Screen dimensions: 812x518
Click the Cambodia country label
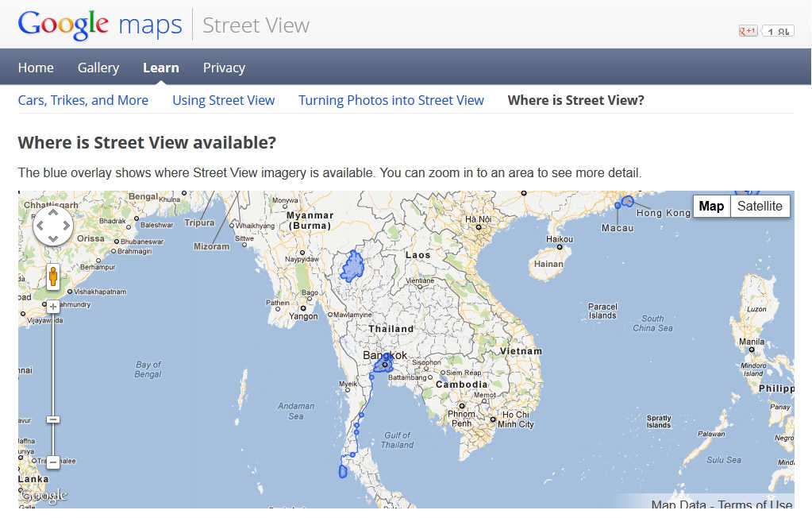461,385
